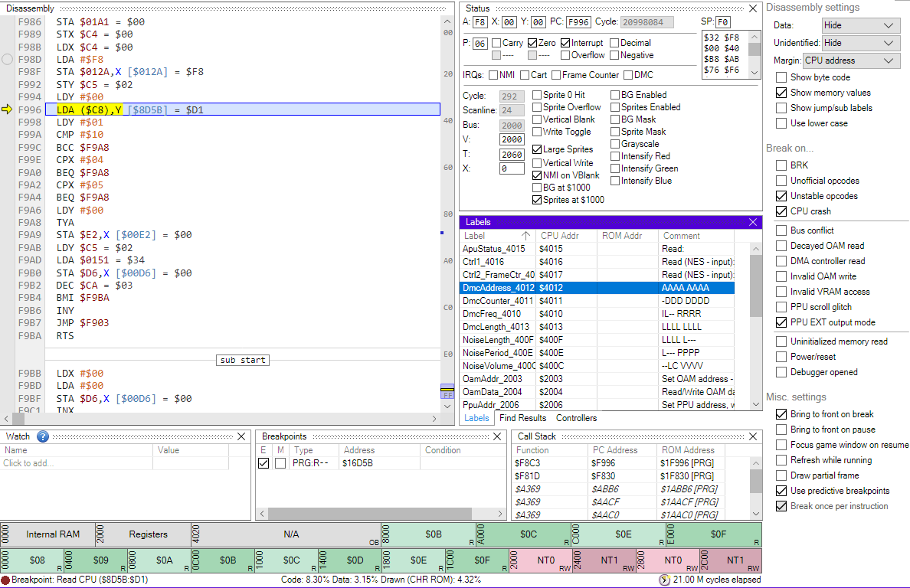The width and height of the screenshot is (910, 588).
Task: Enable Sprites Enabled checkbox
Action: point(614,107)
